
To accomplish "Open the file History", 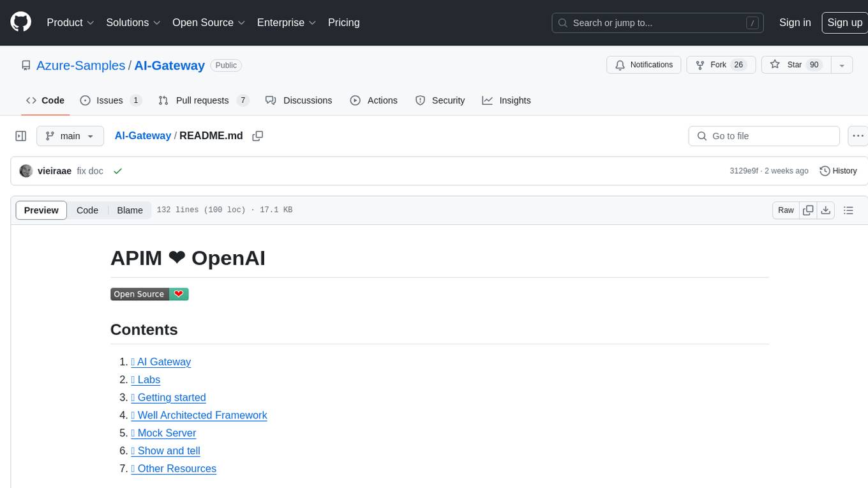I will 838,171.
